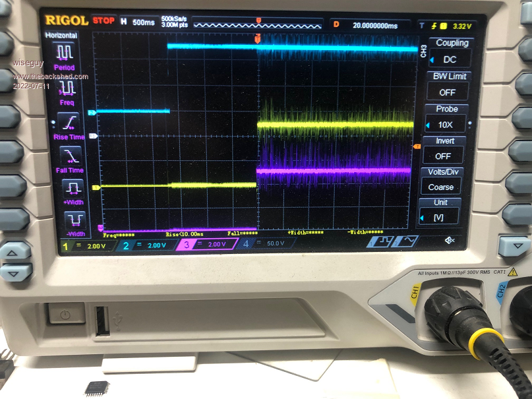
Task: Choose the Rise Time measurement icon
Action: pyautogui.click(x=69, y=122)
